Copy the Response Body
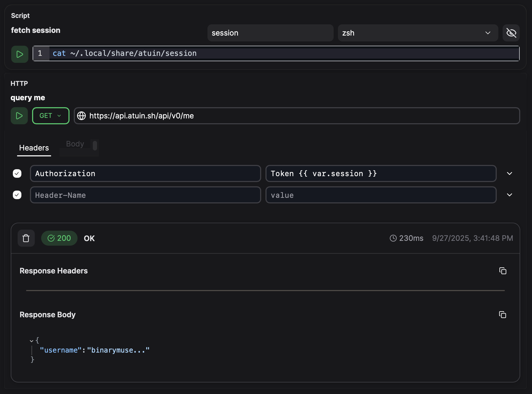Image resolution: width=532 pixels, height=394 pixels. coord(503,315)
